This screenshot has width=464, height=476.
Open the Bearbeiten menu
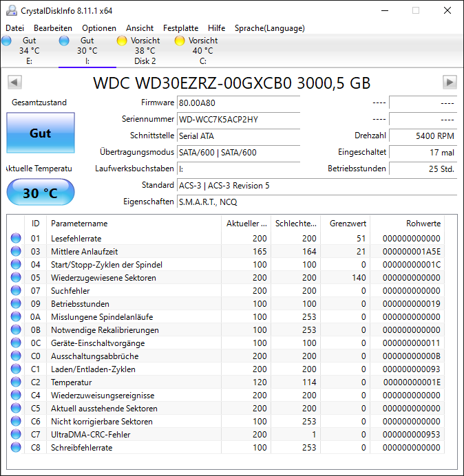pyautogui.click(x=53, y=28)
